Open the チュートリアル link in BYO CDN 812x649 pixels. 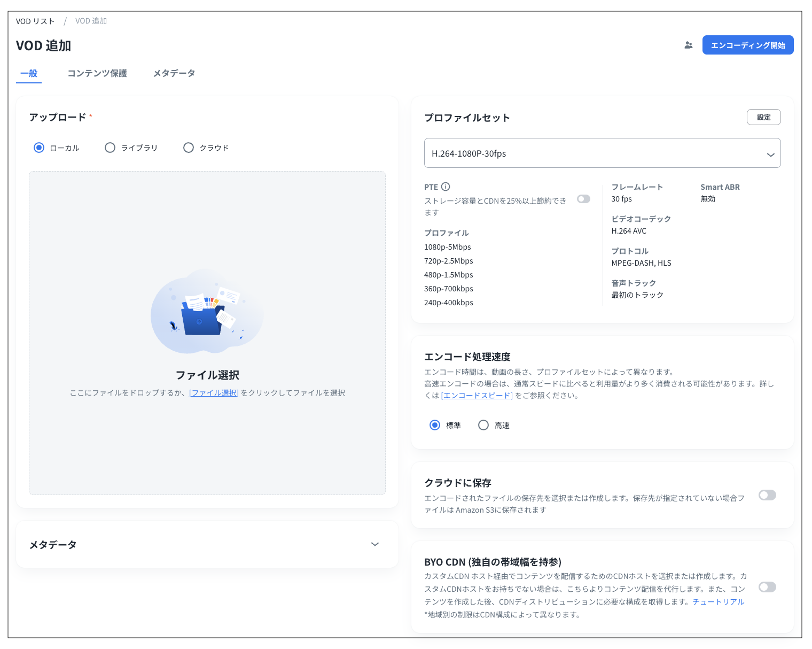click(718, 602)
